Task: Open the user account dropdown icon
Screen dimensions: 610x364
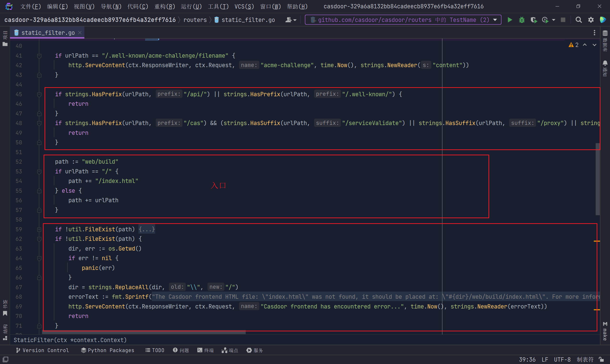Action: point(291,20)
